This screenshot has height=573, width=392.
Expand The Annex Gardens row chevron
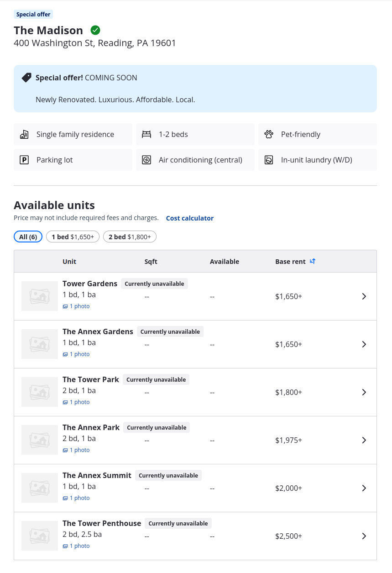[364, 344]
